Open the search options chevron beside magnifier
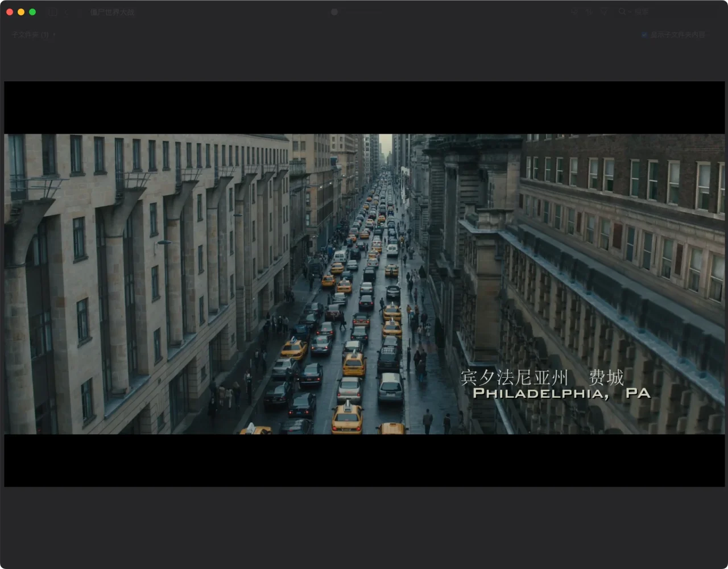This screenshot has width=728, height=569. (628, 12)
